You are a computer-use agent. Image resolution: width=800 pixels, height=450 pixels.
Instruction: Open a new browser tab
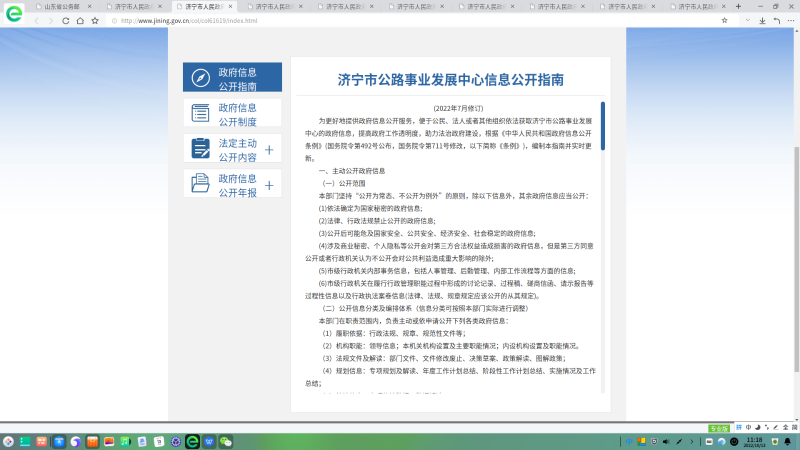740,6
